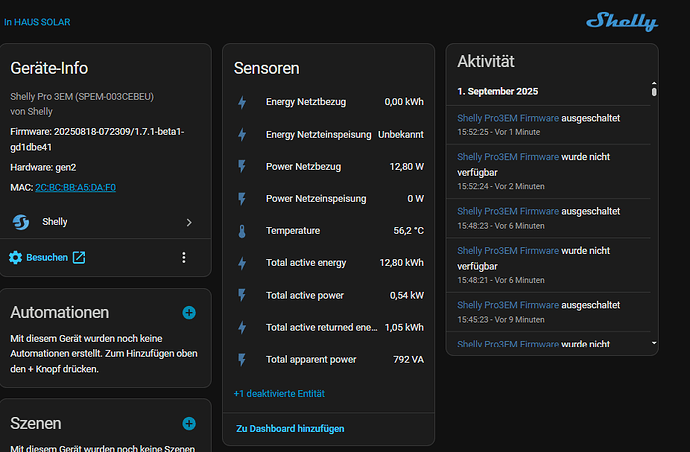
Task: Click Besuchen to visit the device
Action: [x=47, y=257]
